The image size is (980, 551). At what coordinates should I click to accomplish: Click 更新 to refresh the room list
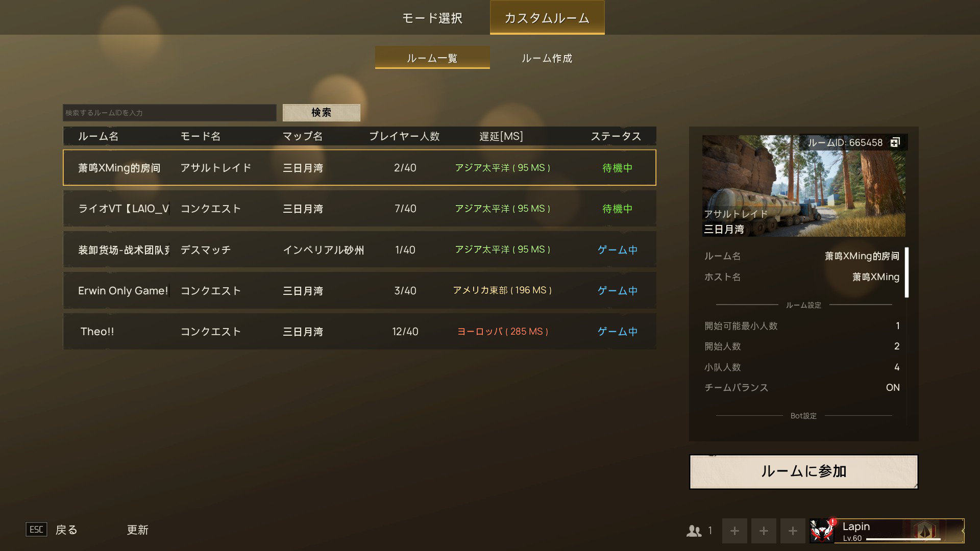[137, 530]
